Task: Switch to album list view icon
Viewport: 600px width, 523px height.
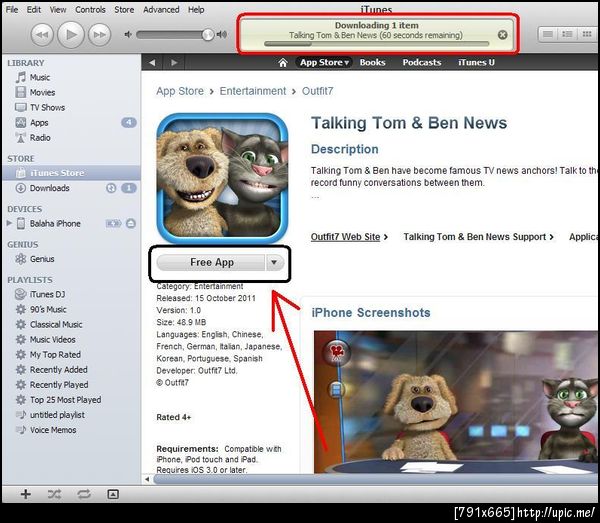Action: click(x=567, y=34)
